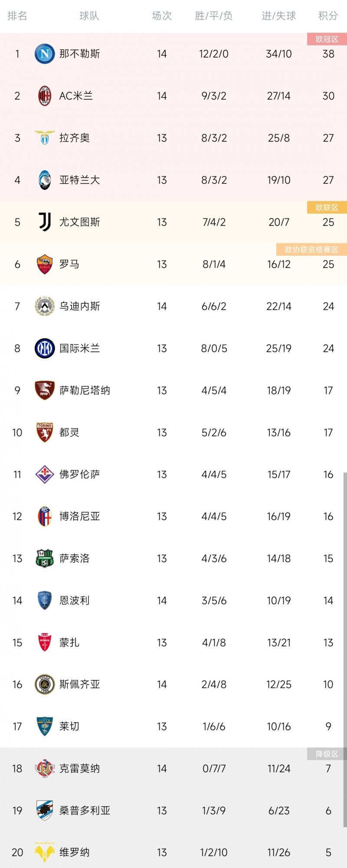Click the Roma wolf badge
This screenshot has height=868, width=347.
45,264
